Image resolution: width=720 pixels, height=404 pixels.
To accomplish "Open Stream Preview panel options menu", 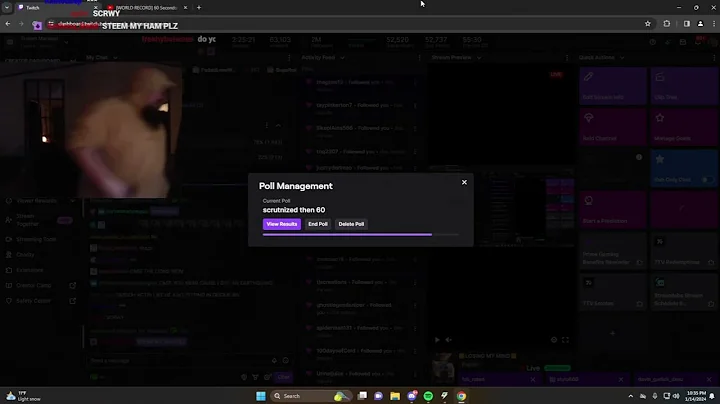I will coord(567,58).
